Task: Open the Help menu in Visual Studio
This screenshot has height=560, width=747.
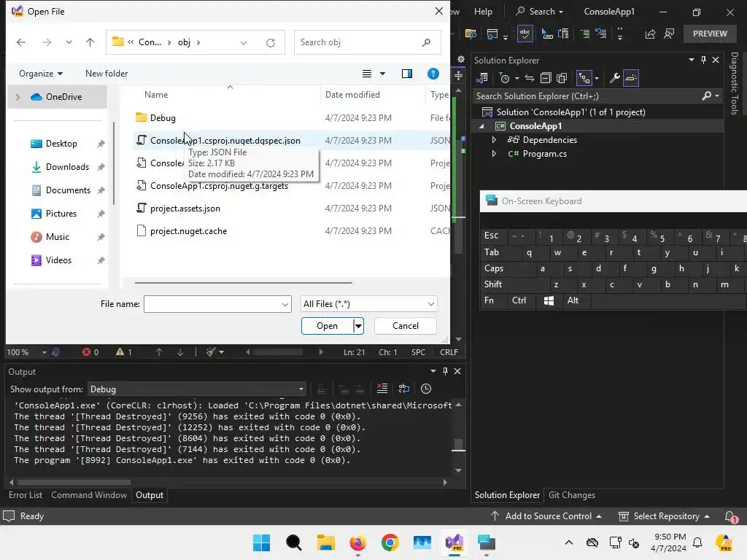Action: [483, 12]
